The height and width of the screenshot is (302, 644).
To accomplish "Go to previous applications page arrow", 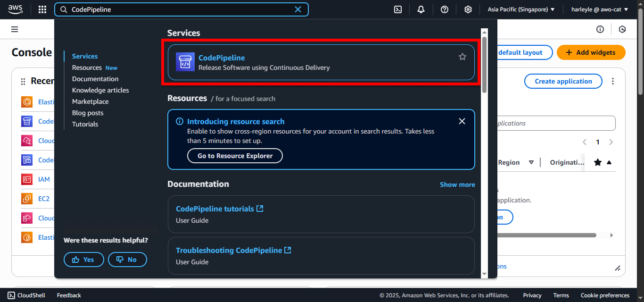I will 585,142.
